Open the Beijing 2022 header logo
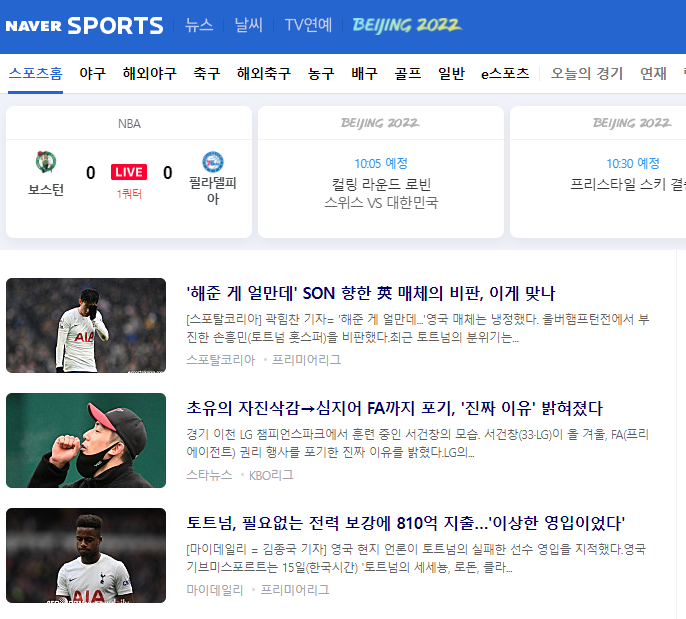The height and width of the screenshot is (619, 686). click(x=406, y=25)
